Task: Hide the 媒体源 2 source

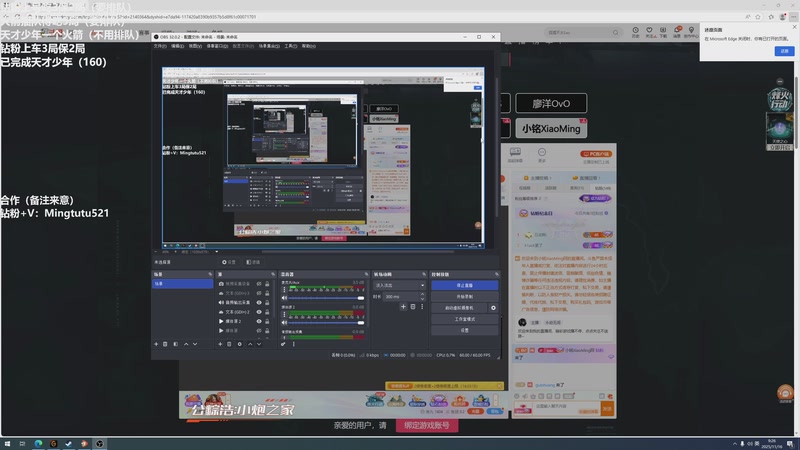Action: click(259, 321)
